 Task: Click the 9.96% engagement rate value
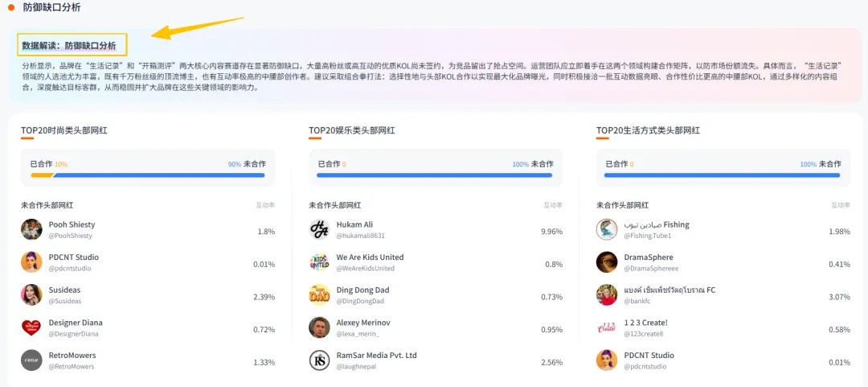551,231
